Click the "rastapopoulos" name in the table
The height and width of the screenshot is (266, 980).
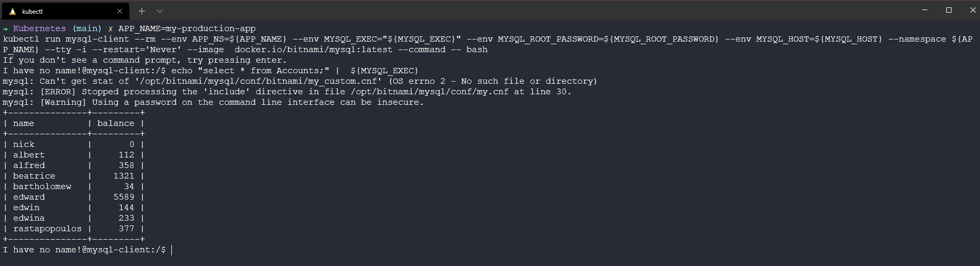[x=47, y=229]
